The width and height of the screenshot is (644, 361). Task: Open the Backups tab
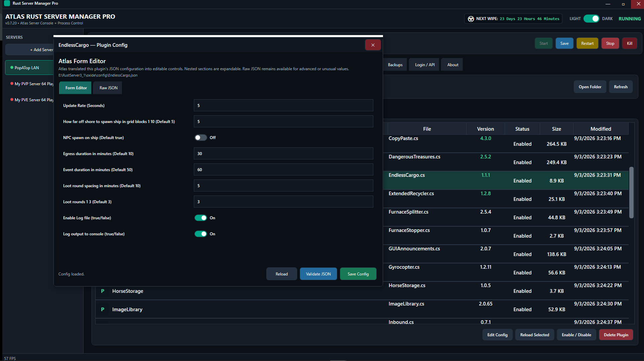click(395, 65)
